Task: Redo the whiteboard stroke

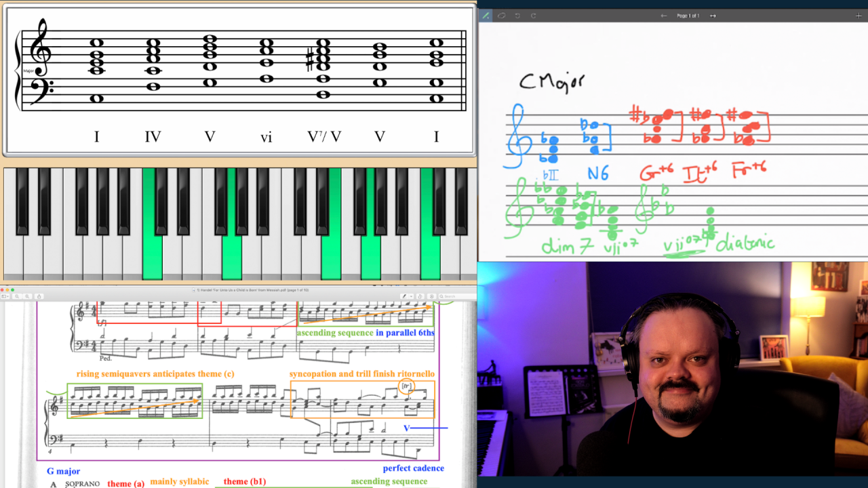Action: coord(533,16)
